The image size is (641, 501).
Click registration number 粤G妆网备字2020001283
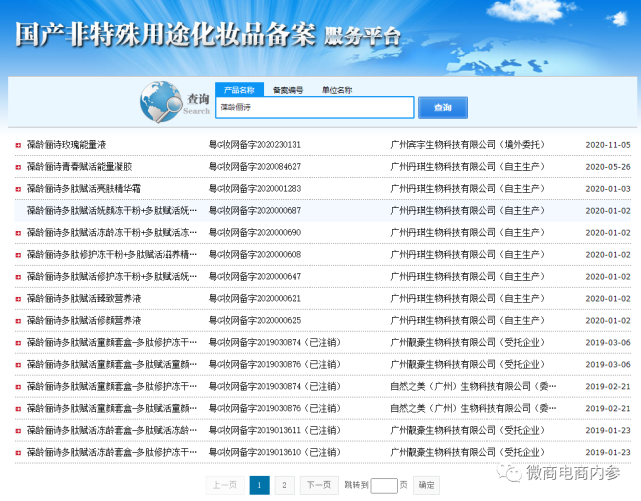(255, 189)
